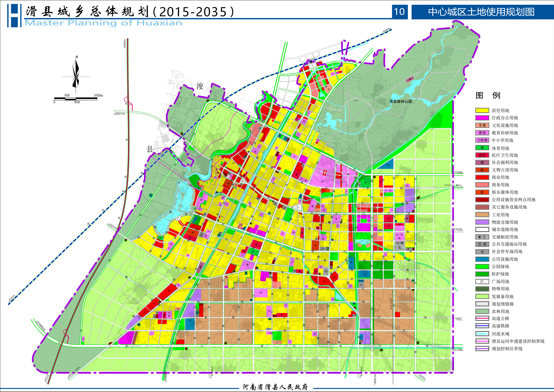Screen dimensions: 554x392
Task: Click the brown 工业用地 legend swatch
Action: point(482,215)
